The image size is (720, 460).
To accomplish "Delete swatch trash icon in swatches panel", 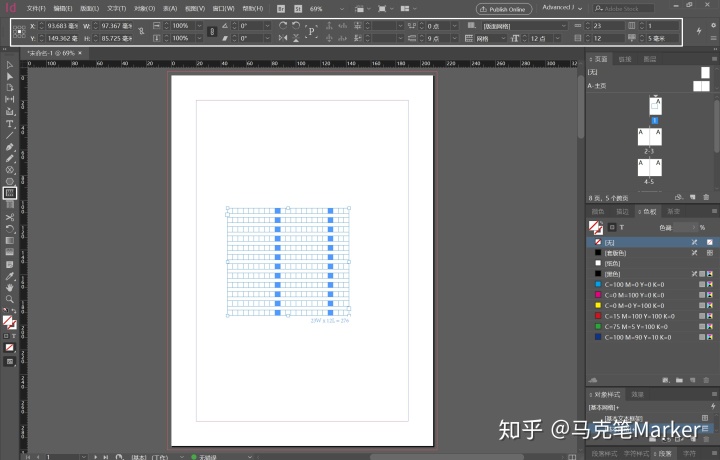I will point(706,380).
